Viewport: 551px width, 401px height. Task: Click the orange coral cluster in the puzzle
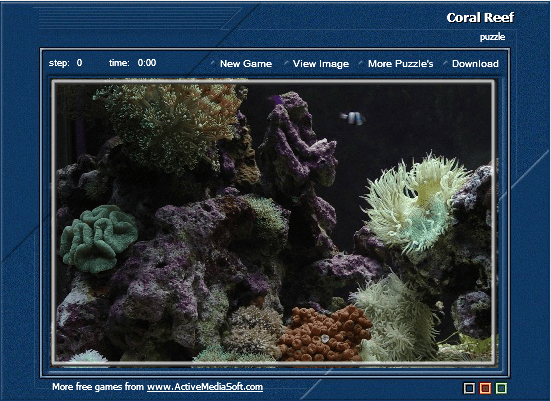coord(325,334)
